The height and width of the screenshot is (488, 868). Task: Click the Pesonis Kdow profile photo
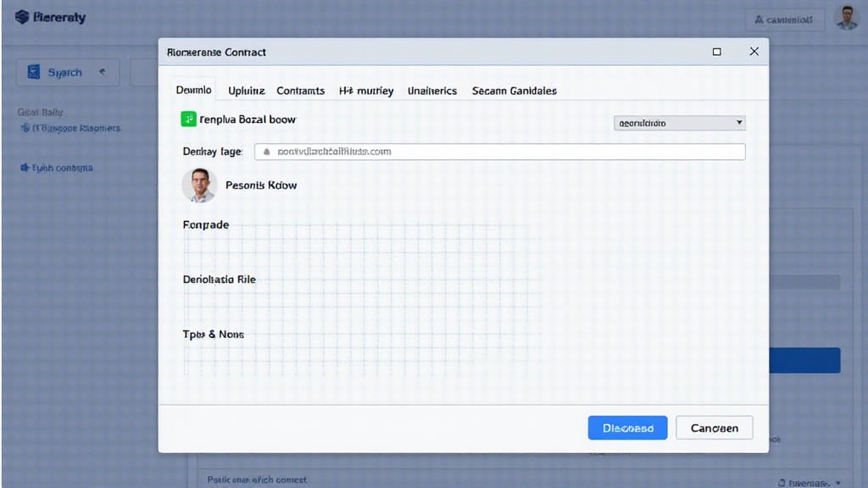click(199, 185)
